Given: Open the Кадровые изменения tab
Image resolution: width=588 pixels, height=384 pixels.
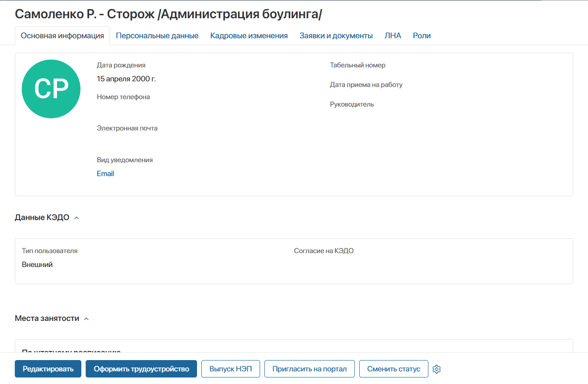Looking at the screenshot, I should pos(249,36).
